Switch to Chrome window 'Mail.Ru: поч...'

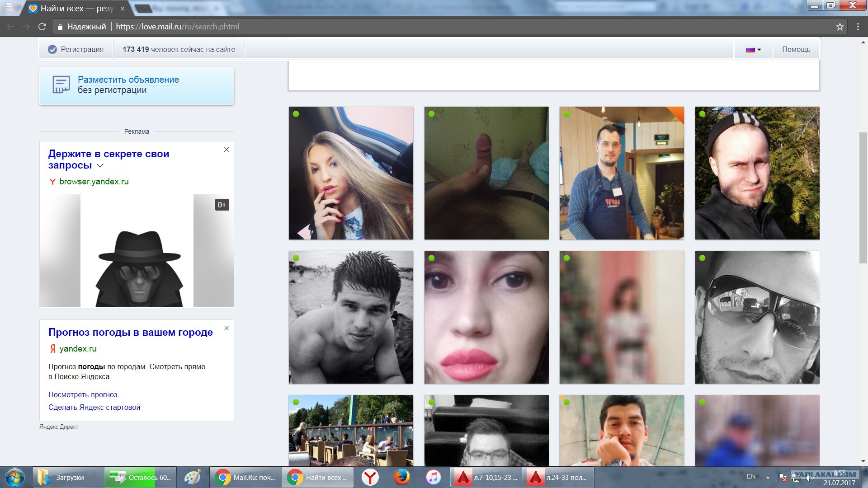245,477
